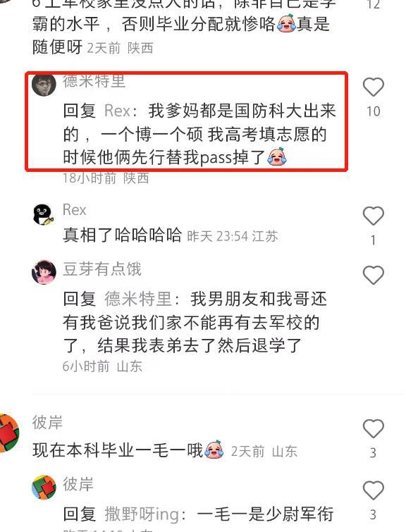Image resolution: width=406 pixels, height=532 pixels.
Task: Tap mentioned user 德米特里 in 豆芽有点饿's reply
Action: pyautogui.click(x=138, y=299)
